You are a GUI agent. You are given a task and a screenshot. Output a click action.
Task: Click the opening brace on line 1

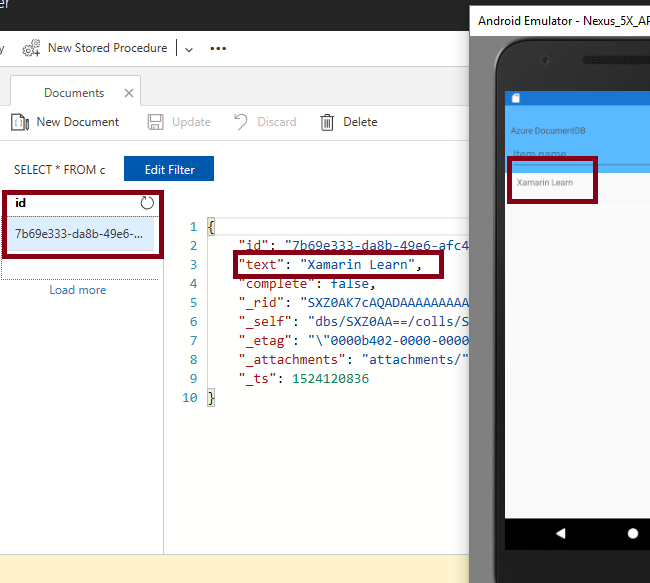[211, 227]
